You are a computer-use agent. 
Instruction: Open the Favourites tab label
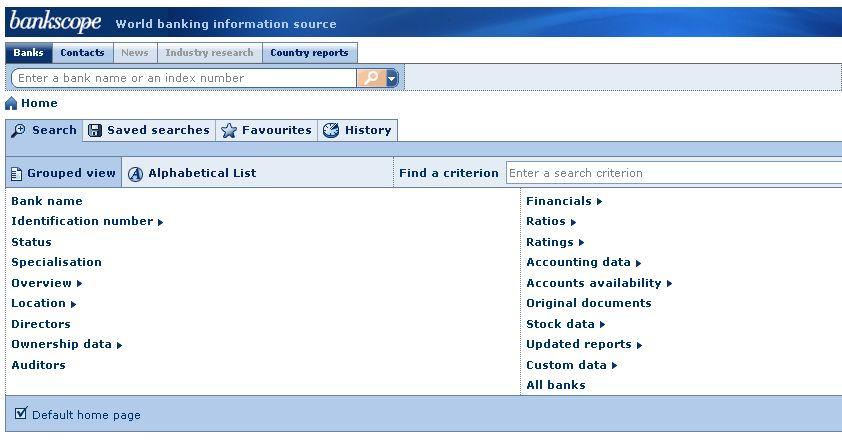click(277, 130)
